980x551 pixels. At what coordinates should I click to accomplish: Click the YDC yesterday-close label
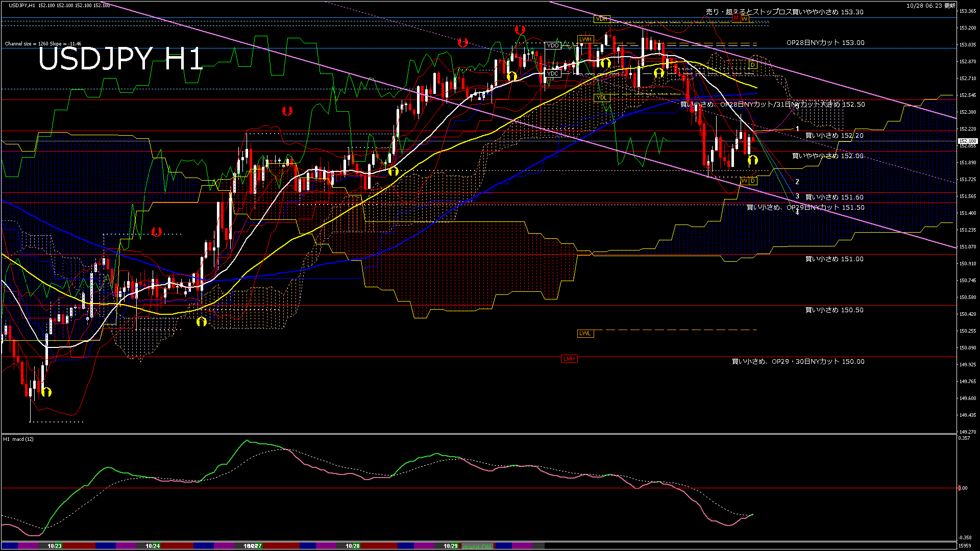click(x=553, y=73)
